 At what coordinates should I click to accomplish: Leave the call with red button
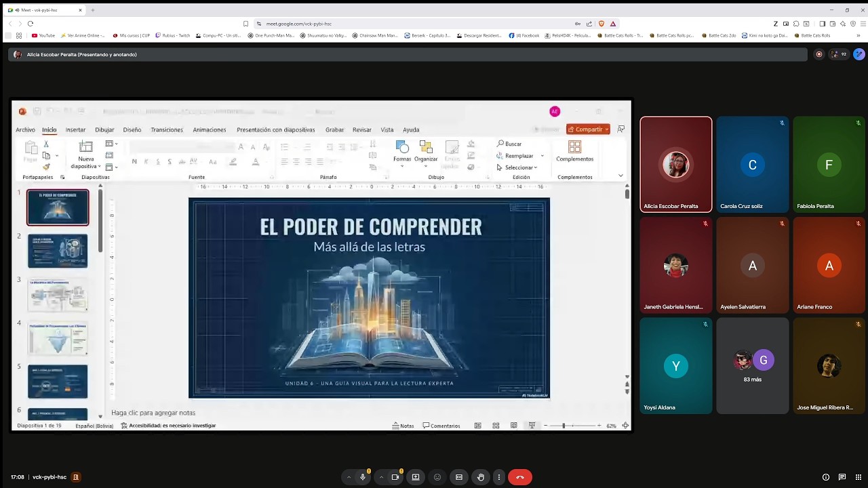(520, 477)
